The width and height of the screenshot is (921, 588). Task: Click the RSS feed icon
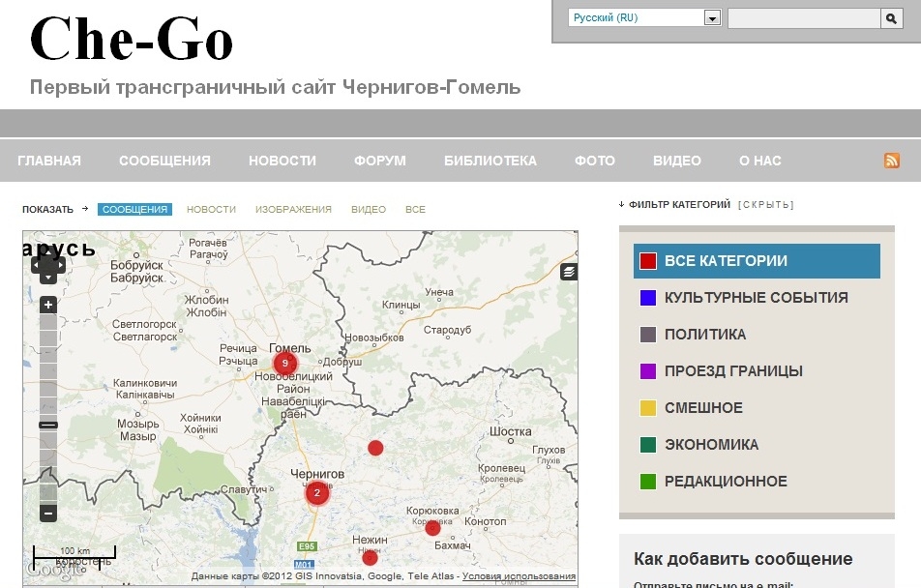click(892, 161)
